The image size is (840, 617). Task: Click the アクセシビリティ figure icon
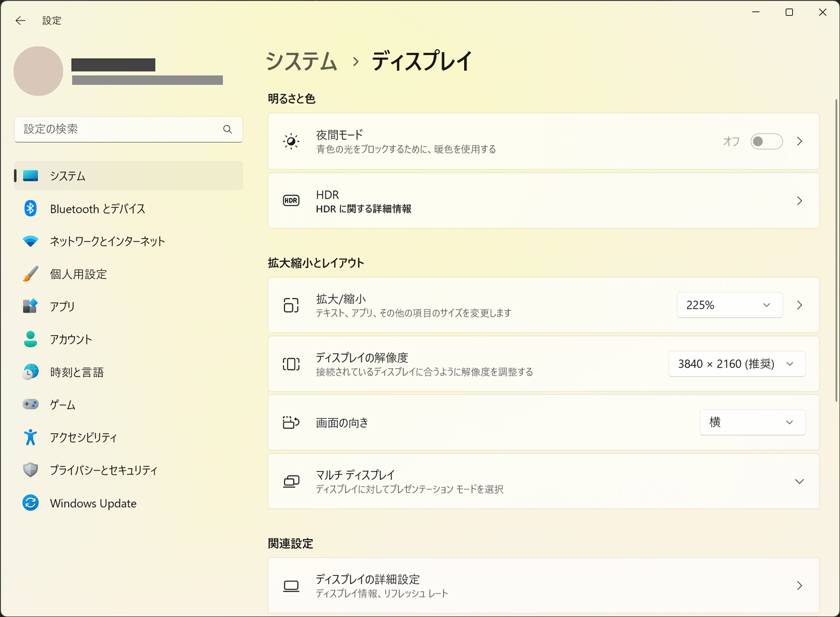pos(30,437)
